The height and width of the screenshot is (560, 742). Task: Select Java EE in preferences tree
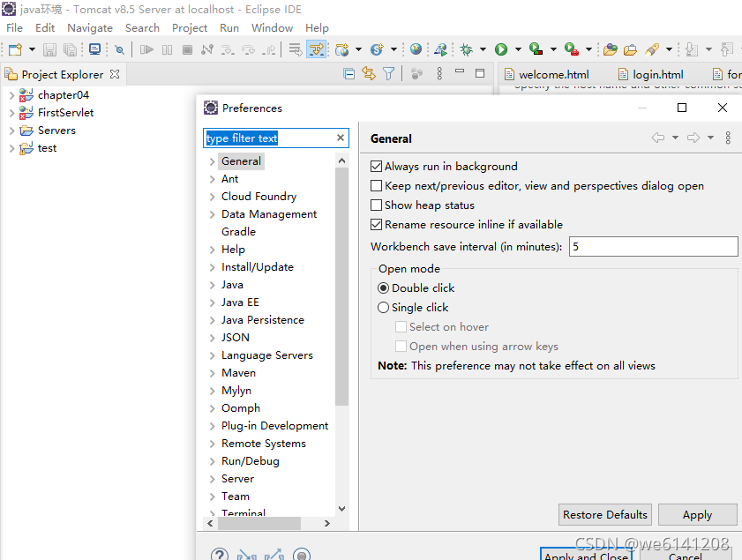tap(240, 302)
